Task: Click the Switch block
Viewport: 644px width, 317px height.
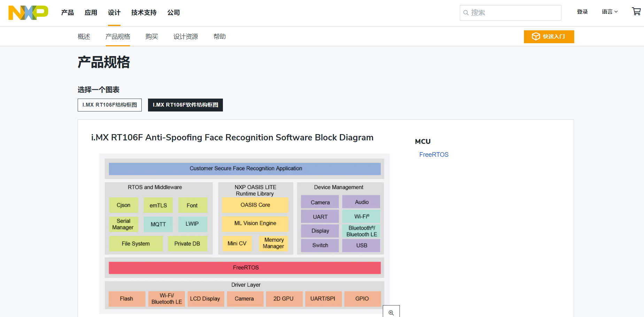Action: click(x=320, y=245)
